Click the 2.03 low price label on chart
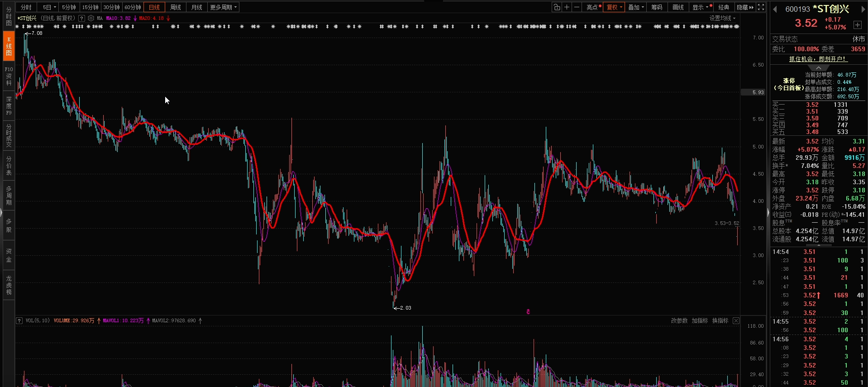The image size is (868, 387). pos(405,308)
